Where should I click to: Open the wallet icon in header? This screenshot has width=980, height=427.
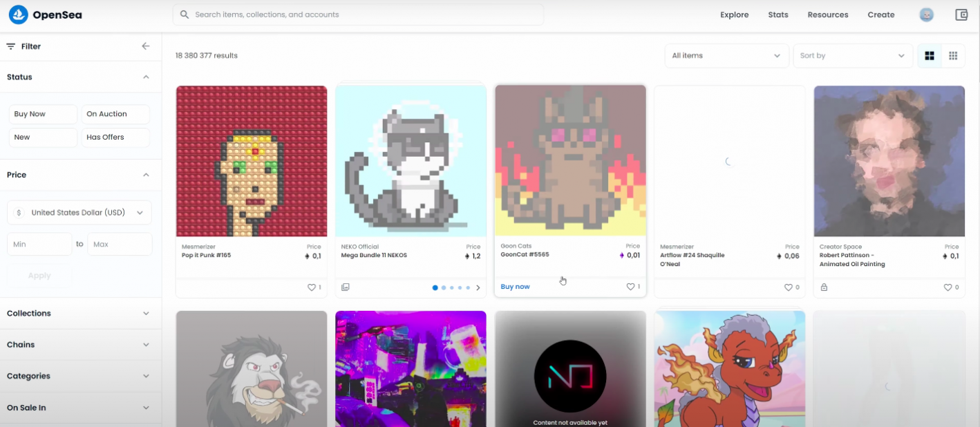(x=961, y=15)
